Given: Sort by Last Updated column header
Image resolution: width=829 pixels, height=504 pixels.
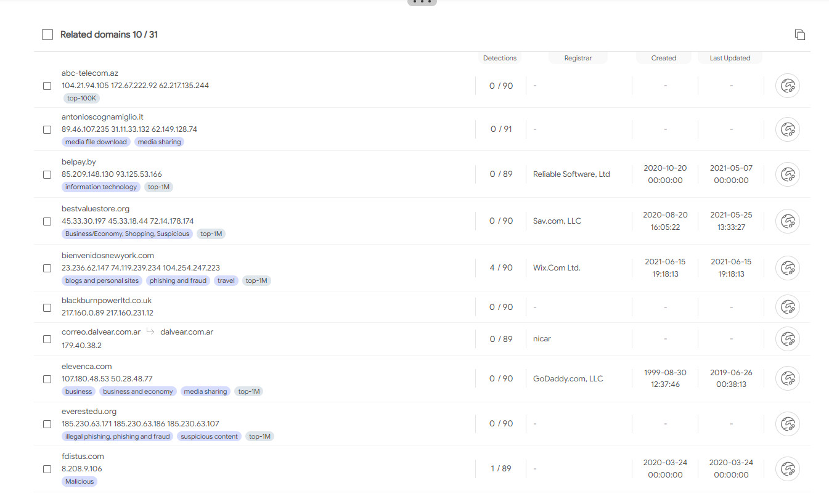Looking at the screenshot, I should pyautogui.click(x=730, y=58).
